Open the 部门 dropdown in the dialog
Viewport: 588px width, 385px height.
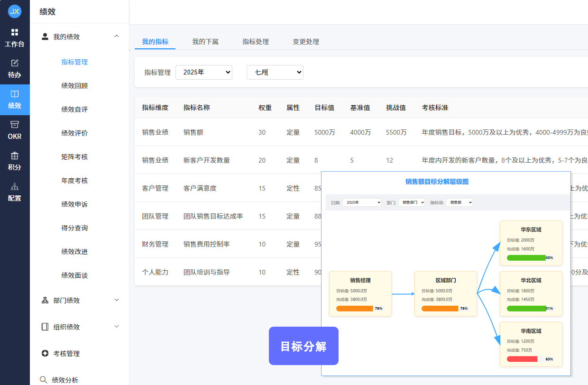click(x=412, y=202)
